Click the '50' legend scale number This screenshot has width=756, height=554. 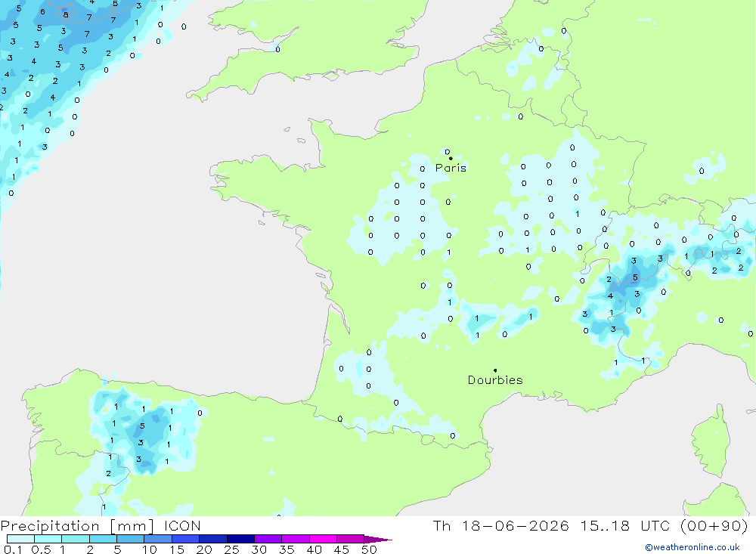pos(370,549)
